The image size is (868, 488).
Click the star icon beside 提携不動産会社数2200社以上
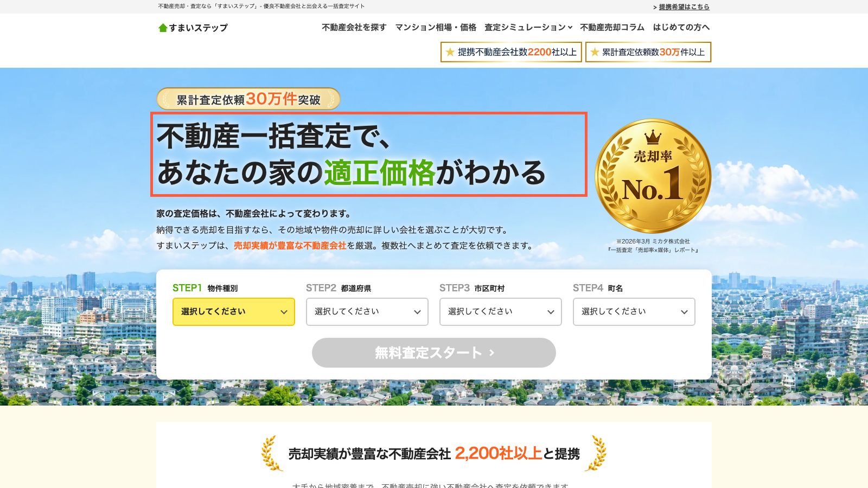[450, 52]
